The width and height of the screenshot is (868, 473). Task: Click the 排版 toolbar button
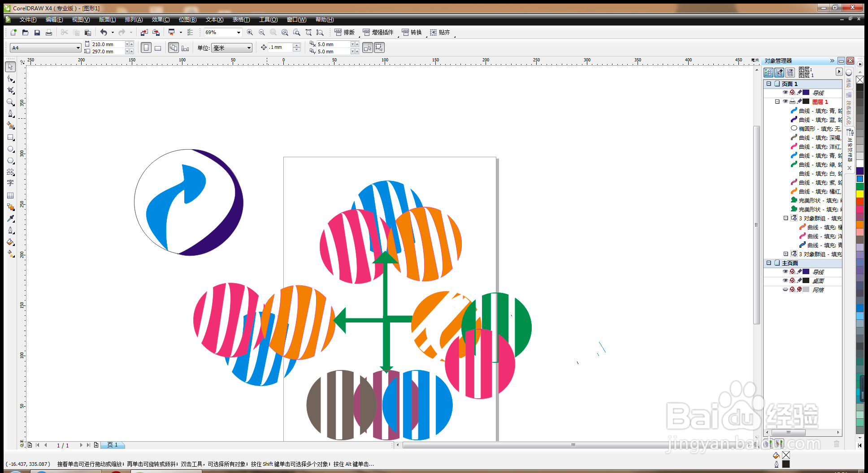pyautogui.click(x=345, y=32)
